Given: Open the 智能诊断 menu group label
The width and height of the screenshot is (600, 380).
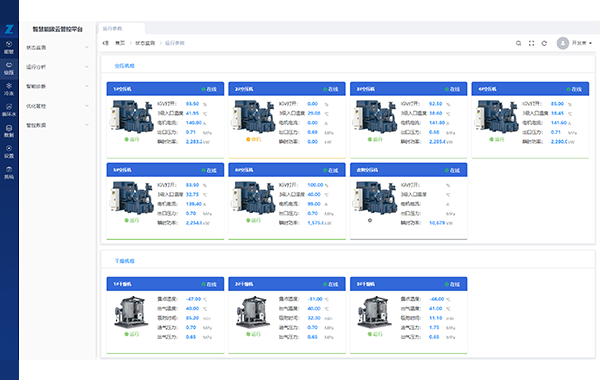Looking at the screenshot, I should click(36, 86).
